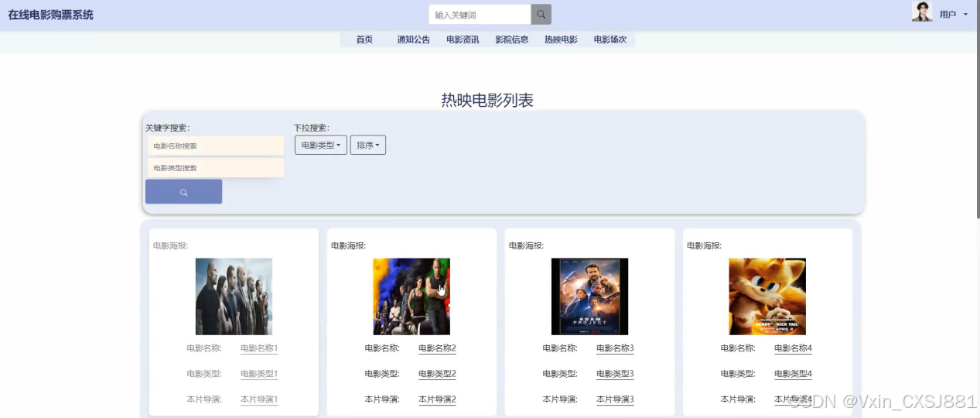Screen dimensions: 980x418
Task: Click the 电影名称3 value
Action: [615, 348]
